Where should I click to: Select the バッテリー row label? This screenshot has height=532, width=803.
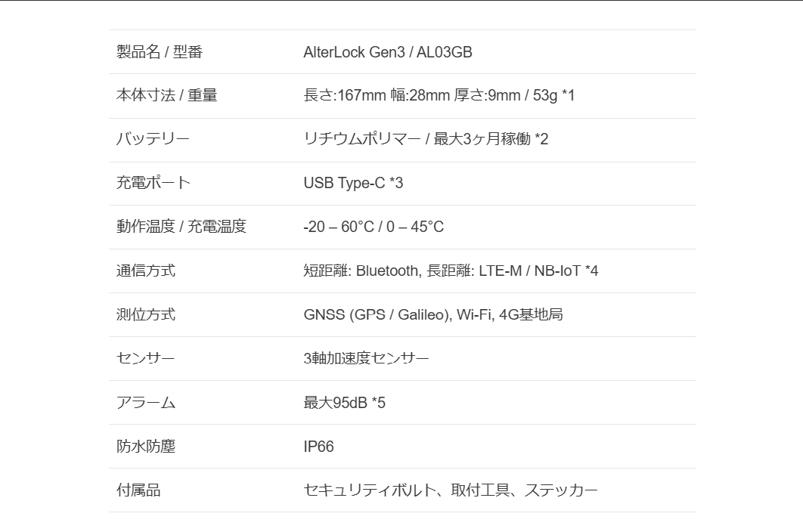(153, 140)
